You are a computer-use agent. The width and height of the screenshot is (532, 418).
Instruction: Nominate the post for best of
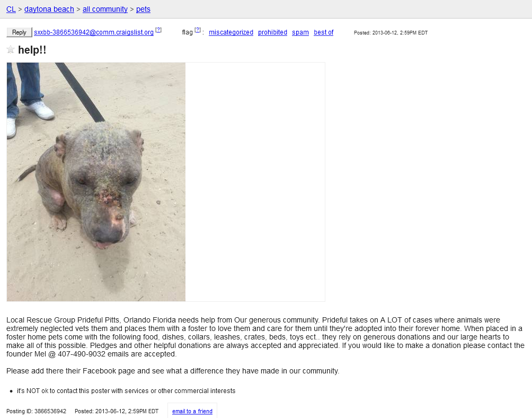click(x=324, y=32)
